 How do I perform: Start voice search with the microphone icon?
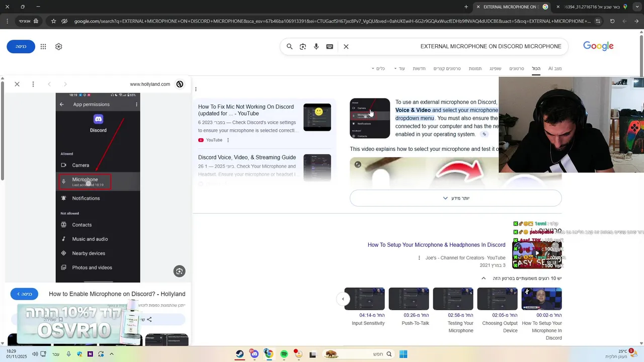pyautogui.click(x=316, y=46)
